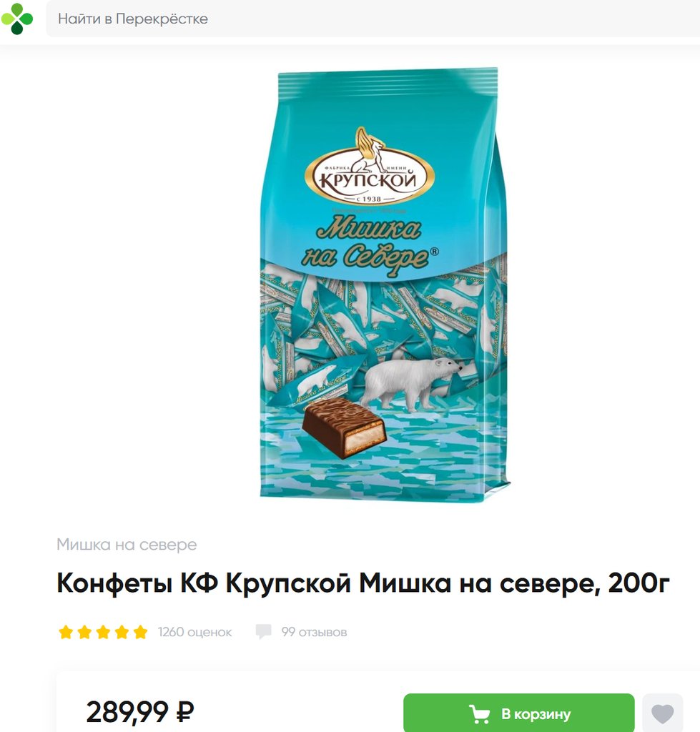Click the polar bear on the package
The width and height of the screenshot is (700, 732).
point(411,384)
